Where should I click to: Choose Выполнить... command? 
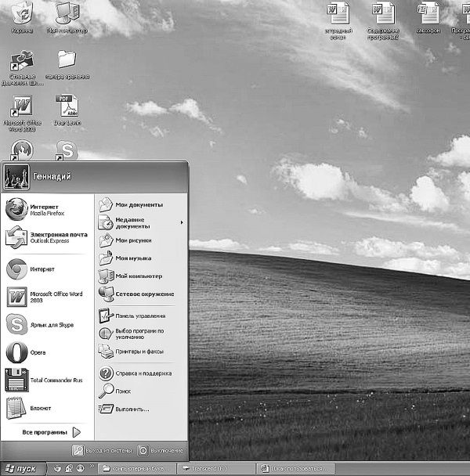click(x=132, y=409)
